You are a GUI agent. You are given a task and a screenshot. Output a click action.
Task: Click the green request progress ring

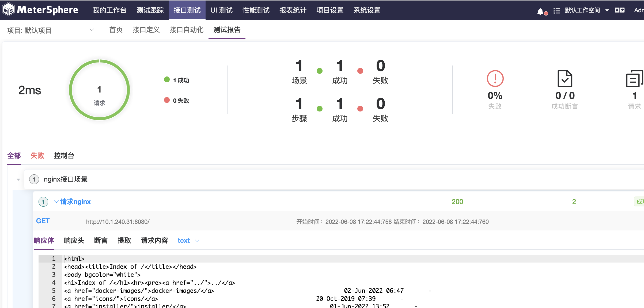pos(99,90)
